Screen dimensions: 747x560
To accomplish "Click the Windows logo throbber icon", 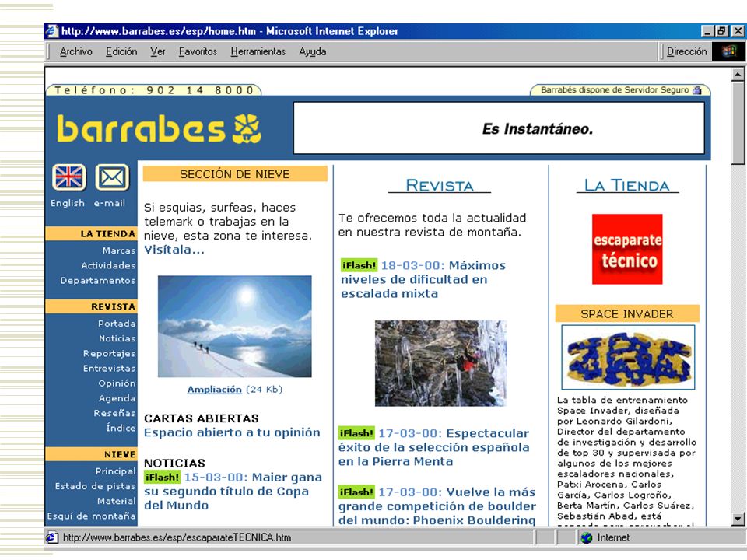I will [x=728, y=51].
